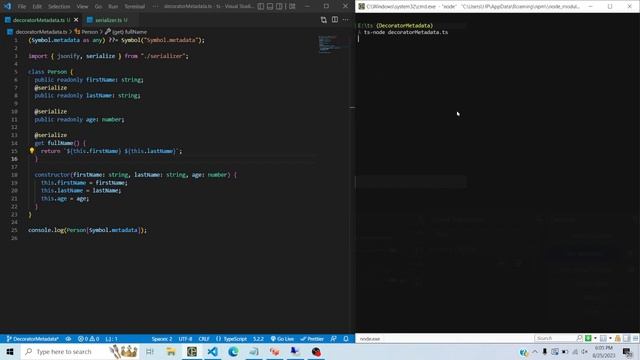Screen dimensions: 640x360
Task: Open the Selection menu
Action: [59, 7]
